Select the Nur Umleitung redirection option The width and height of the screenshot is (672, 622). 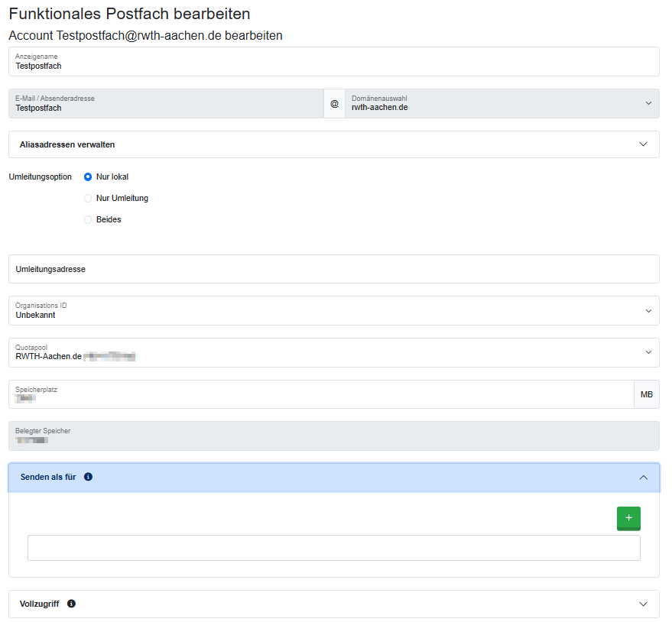pos(88,198)
